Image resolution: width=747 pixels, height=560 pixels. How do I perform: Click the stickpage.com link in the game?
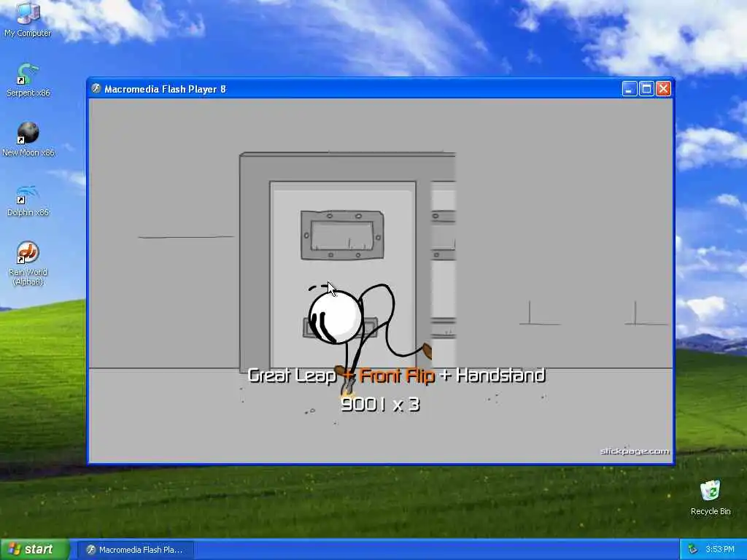(635, 451)
